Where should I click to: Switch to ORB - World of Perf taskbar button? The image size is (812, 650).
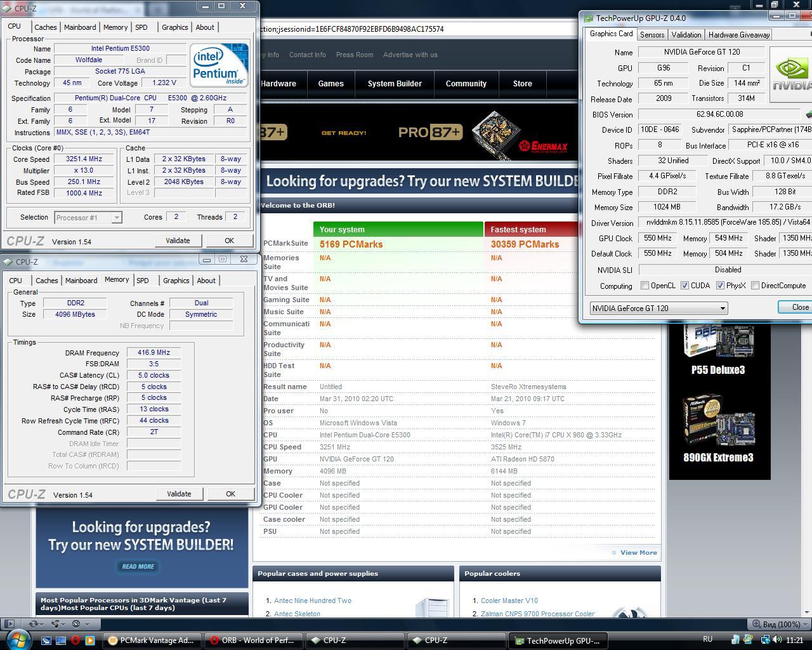pyautogui.click(x=253, y=640)
